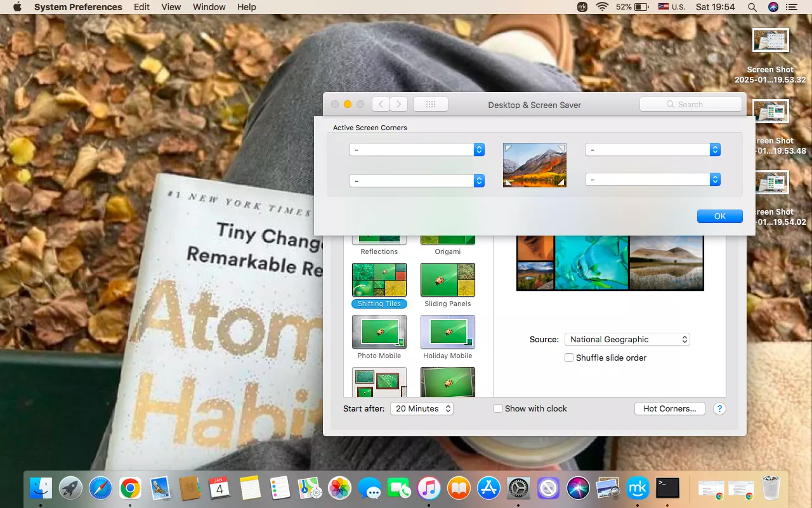Open Safari from the dock

click(100, 488)
